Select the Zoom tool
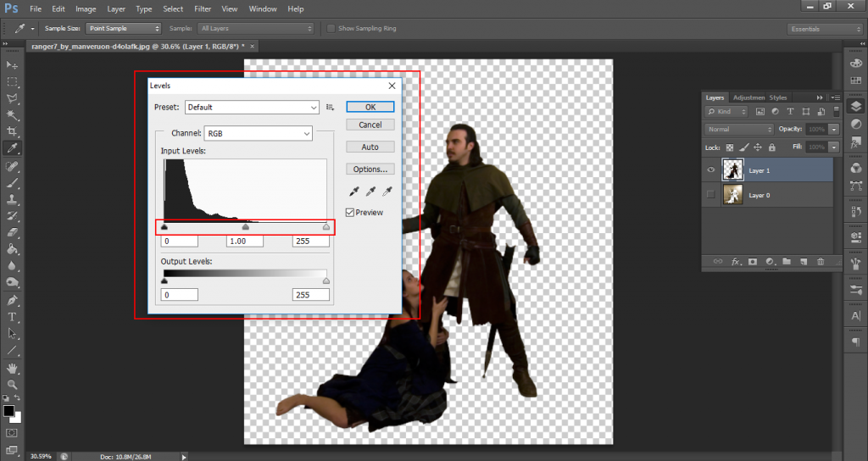 click(x=12, y=385)
